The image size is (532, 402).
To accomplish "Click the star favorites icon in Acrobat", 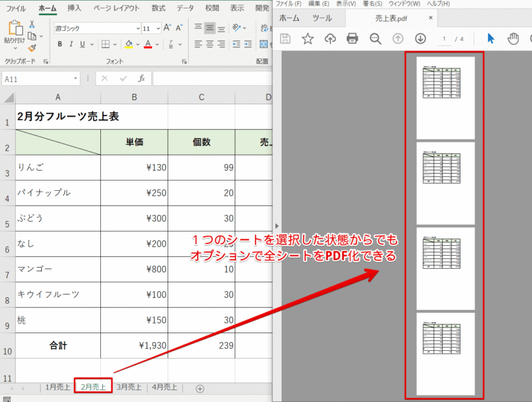I will (x=307, y=38).
